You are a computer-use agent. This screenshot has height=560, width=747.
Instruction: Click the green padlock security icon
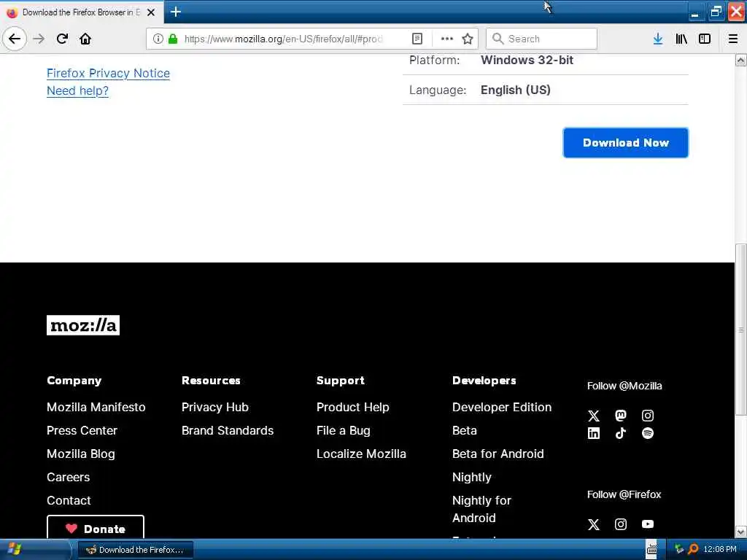(x=173, y=39)
